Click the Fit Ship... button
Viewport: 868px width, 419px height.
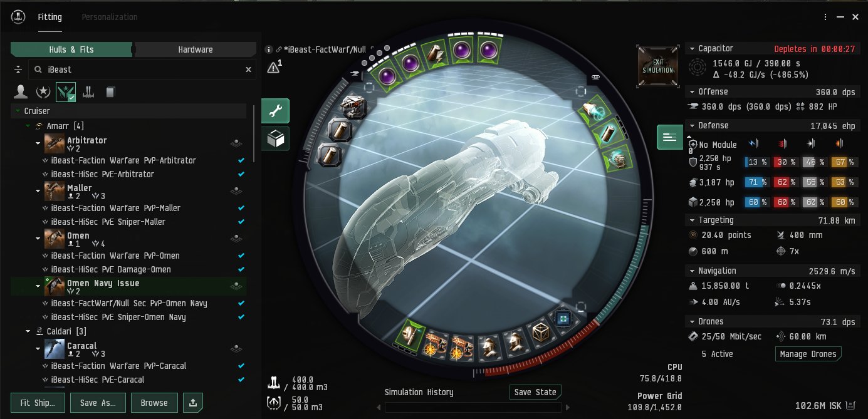tap(38, 403)
